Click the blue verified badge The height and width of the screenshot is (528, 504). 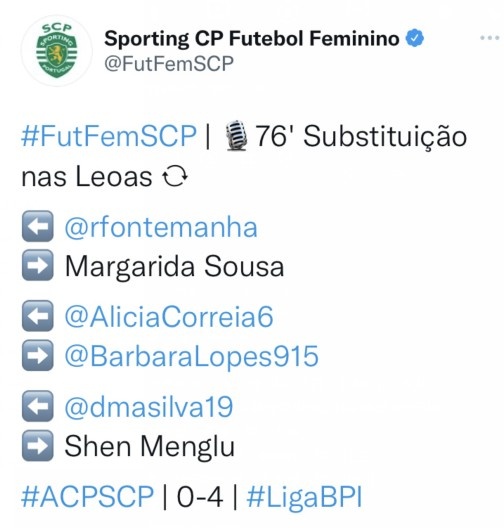tap(414, 38)
